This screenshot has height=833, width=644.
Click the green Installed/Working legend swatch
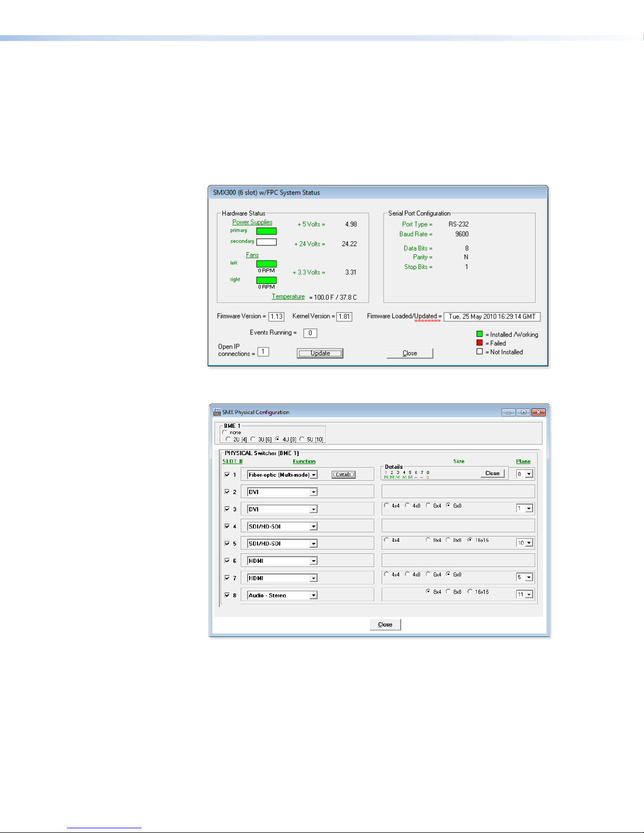(479, 334)
